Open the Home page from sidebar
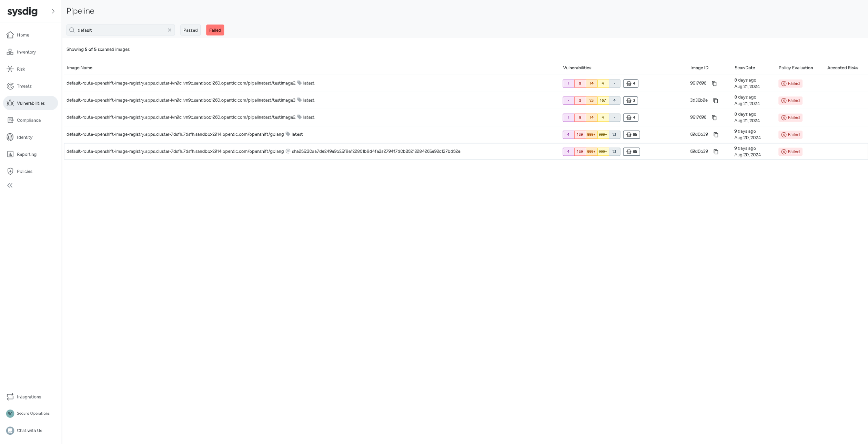Viewport: 868px width, 444px height. [x=23, y=35]
